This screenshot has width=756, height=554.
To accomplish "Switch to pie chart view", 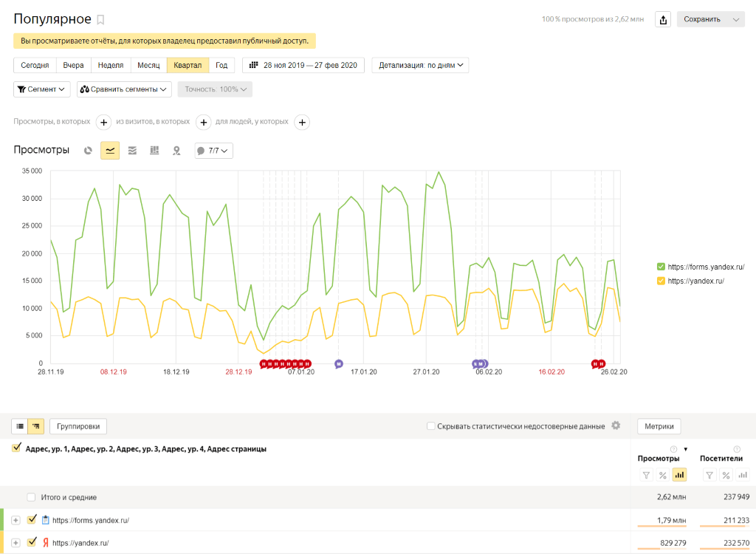I will coord(88,151).
